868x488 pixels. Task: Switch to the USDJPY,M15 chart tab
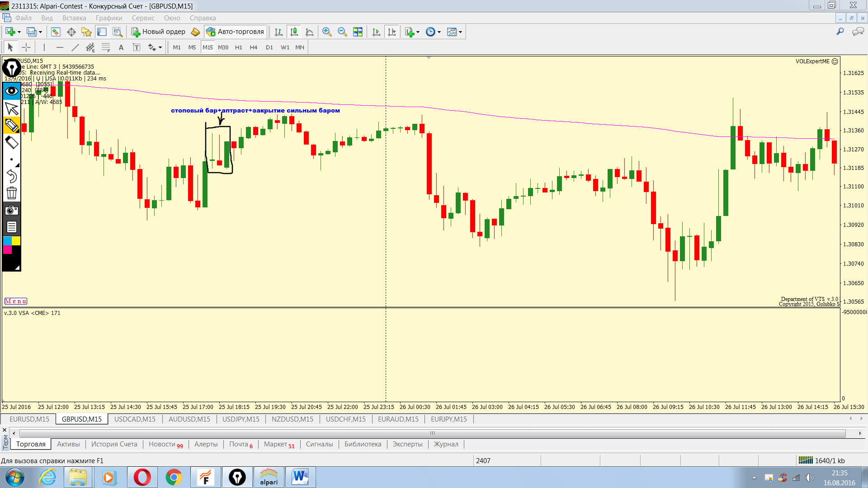point(241,419)
